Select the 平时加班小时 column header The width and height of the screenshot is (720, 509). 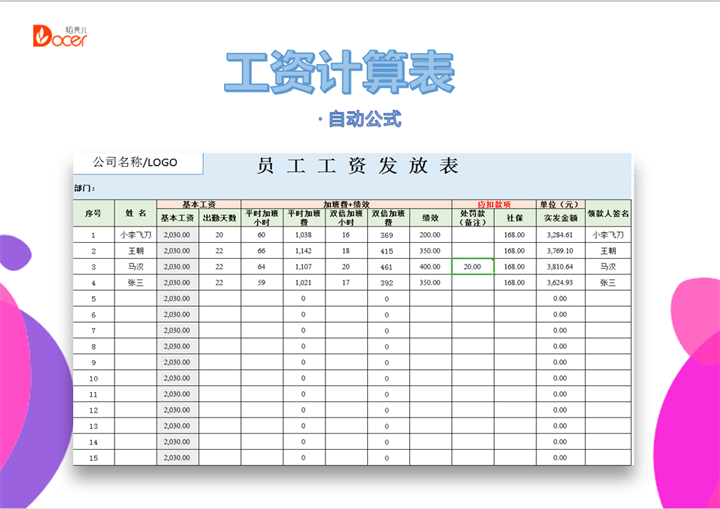point(262,218)
